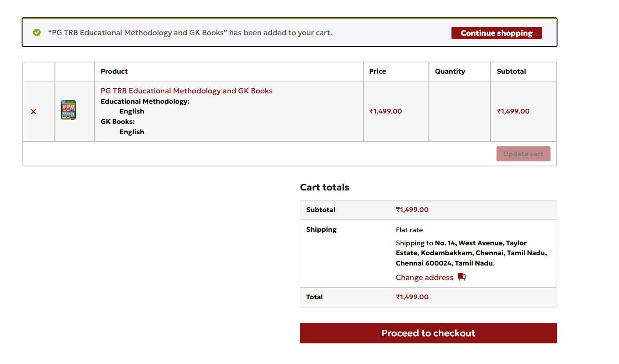Click the ₹1,499.00 value in the Price column
The width and height of the screenshot is (619, 364).
pyautogui.click(x=386, y=111)
